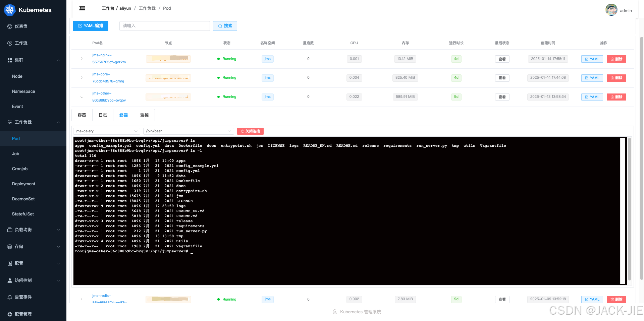
Task: Click the page vertical scrollbar
Action: click(641, 157)
